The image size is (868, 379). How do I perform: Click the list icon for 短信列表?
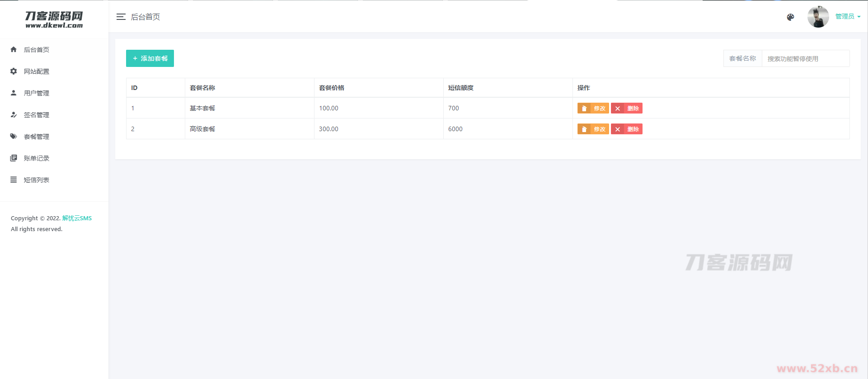click(x=14, y=180)
